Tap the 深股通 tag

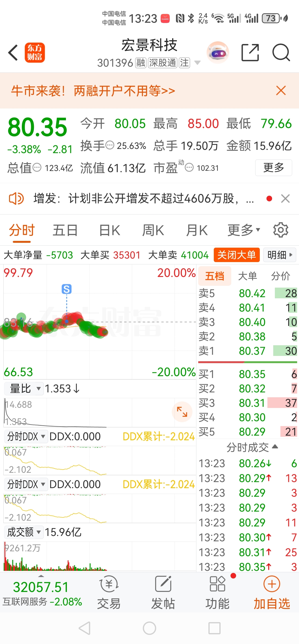click(x=162, y=63)
